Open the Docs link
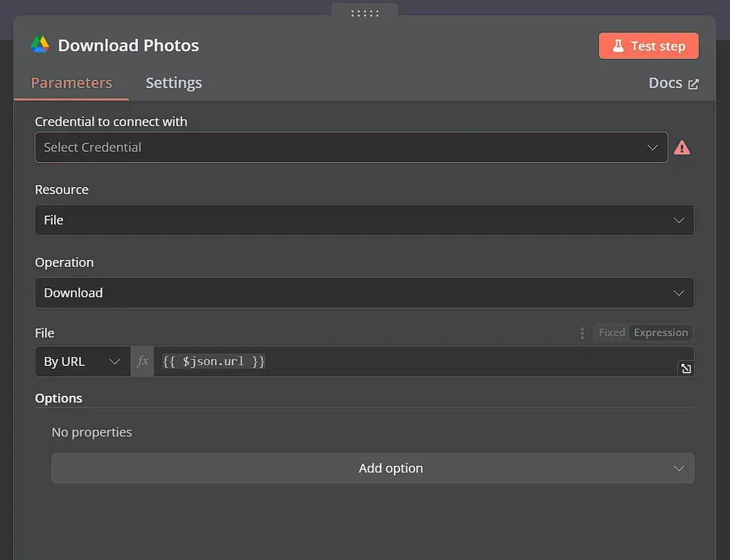 666,82
